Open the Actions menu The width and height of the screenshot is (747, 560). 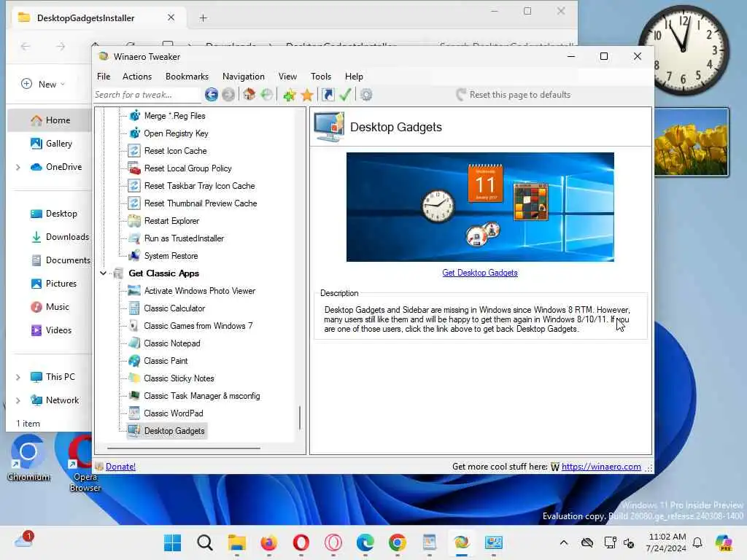[x=137, y=77]
